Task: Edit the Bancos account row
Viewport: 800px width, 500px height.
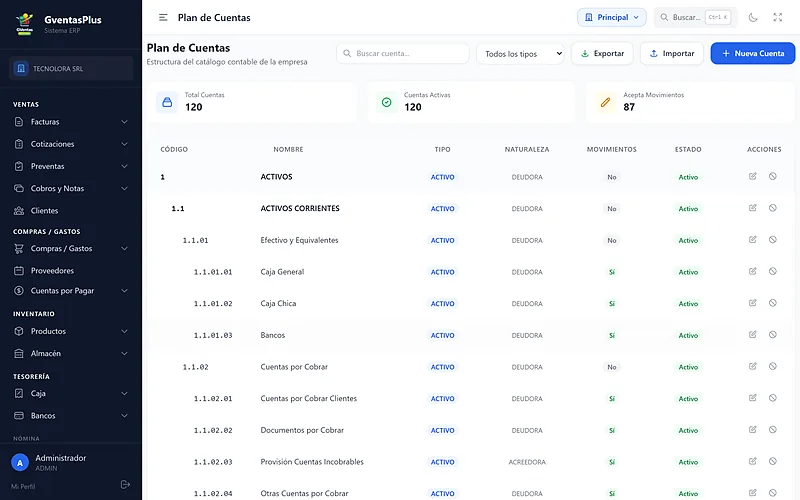Action: point(753,334)
